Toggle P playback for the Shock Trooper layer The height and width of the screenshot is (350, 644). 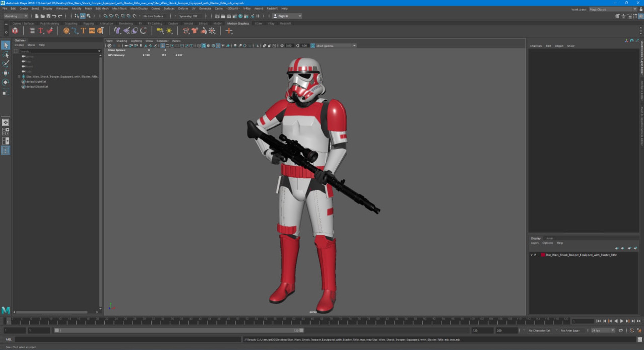[535, 255]
